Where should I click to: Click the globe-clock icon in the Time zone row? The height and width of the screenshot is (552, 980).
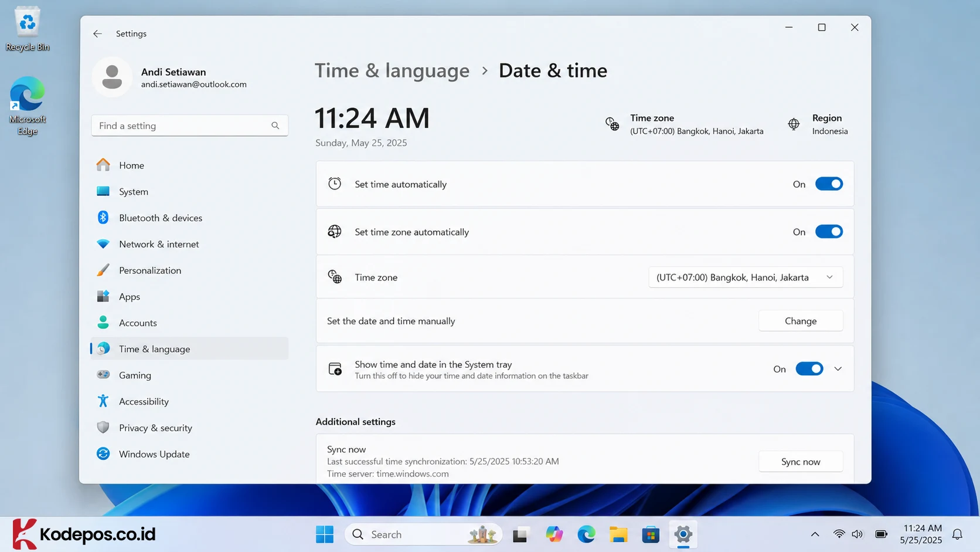coord(335,277)
